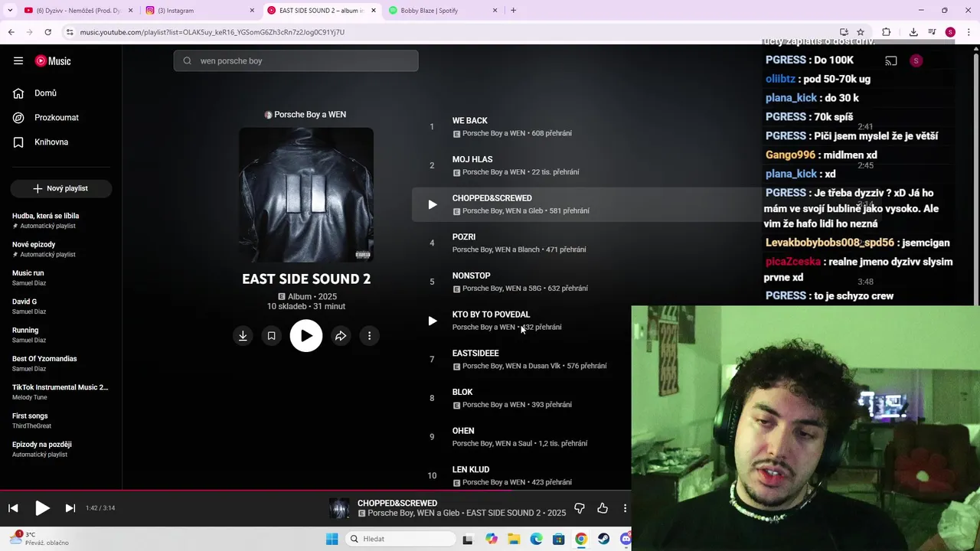Select track BLOK
980x551 pixels.
(462, 393)
